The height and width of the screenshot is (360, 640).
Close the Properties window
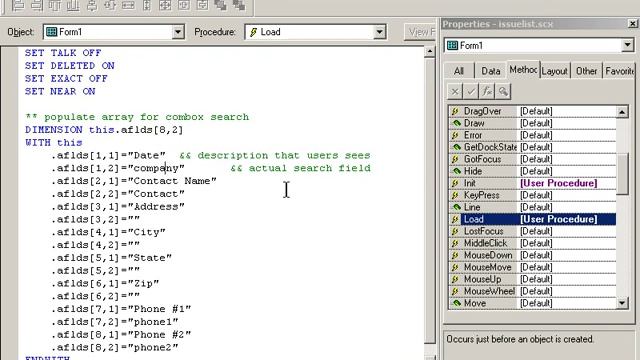(x=633, y=24)
